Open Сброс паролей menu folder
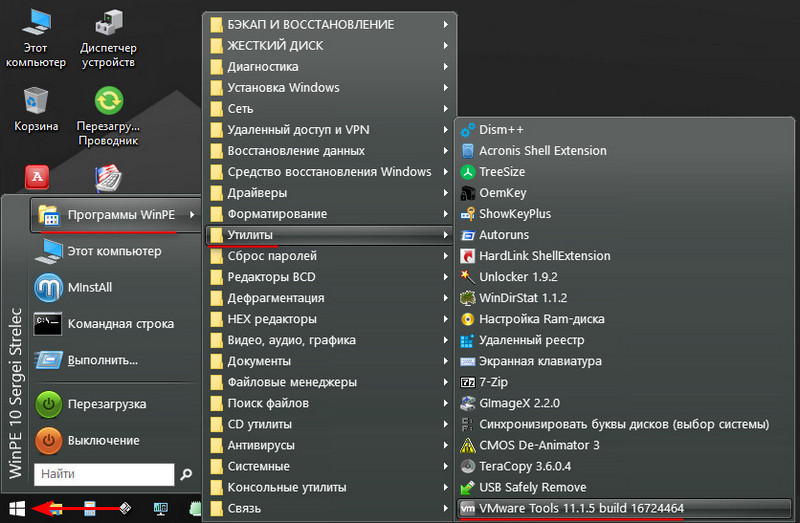 (330, 256)
